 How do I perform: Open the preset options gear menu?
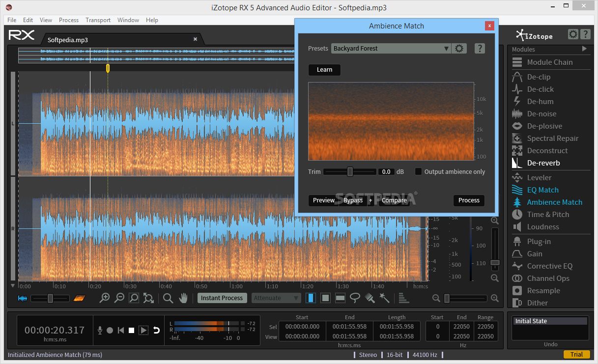(x=459, y=48)
